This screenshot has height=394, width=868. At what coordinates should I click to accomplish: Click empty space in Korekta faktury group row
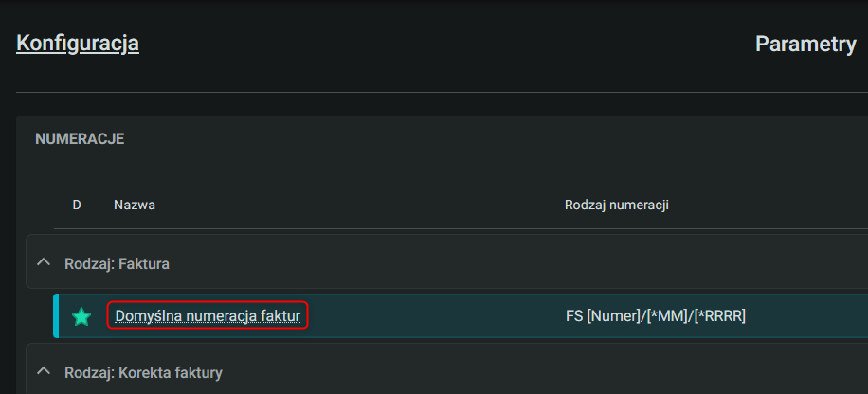point(498,372)
